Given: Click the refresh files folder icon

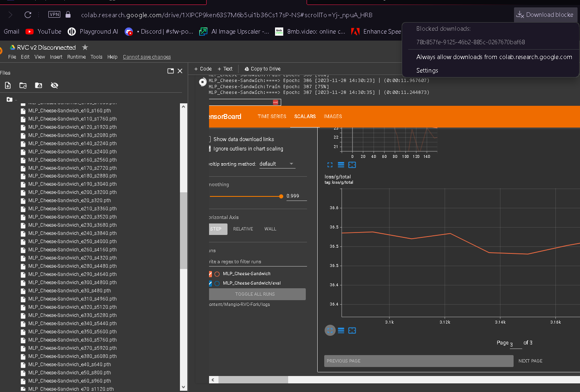Looking at the screenshot, I should click(23, 85).
